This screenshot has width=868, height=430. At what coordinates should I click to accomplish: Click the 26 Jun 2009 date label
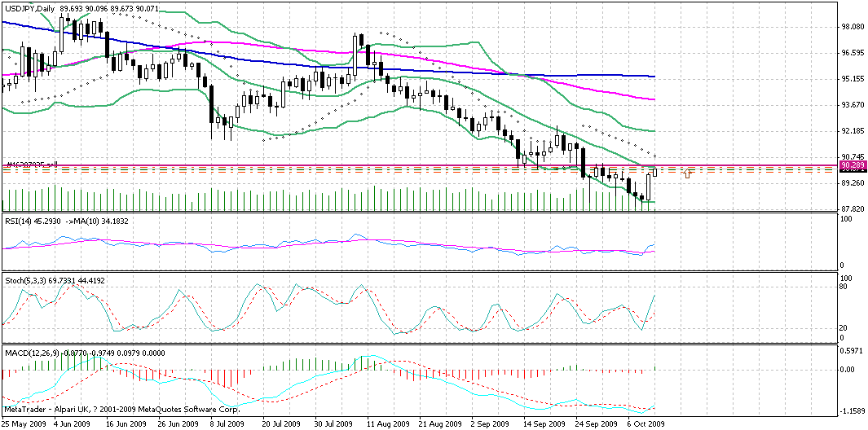click(178, 423)
